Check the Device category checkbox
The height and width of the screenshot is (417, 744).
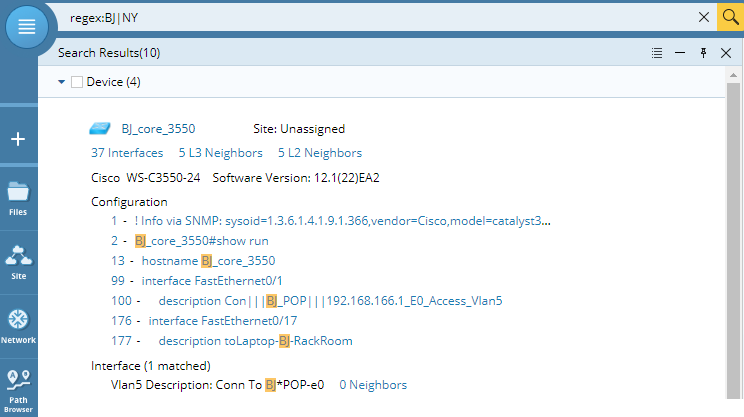tap(77, 82)
